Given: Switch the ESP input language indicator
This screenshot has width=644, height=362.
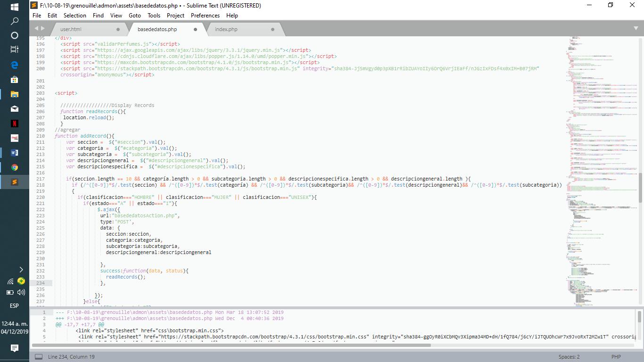Looking at the screenshot, I should tap(14, 305).
